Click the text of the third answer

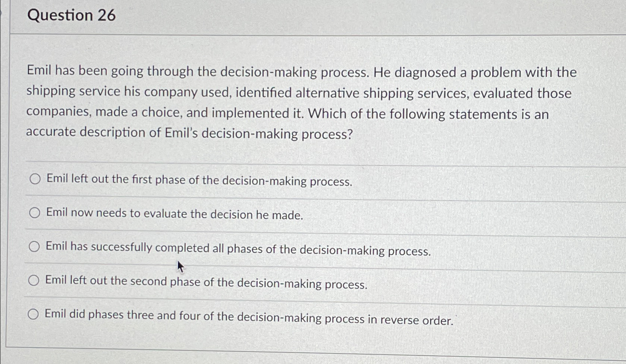coord(238,248)
